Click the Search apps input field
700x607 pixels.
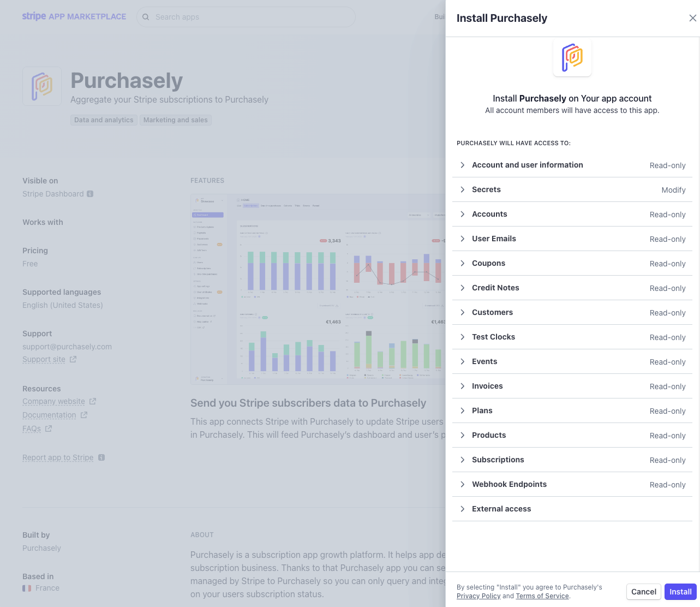tap(246, 17)
